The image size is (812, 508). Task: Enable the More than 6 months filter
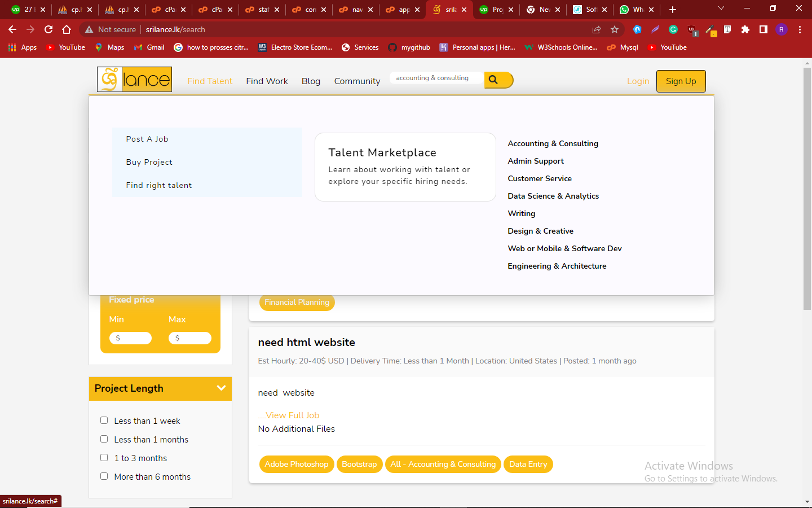[104, 476]
